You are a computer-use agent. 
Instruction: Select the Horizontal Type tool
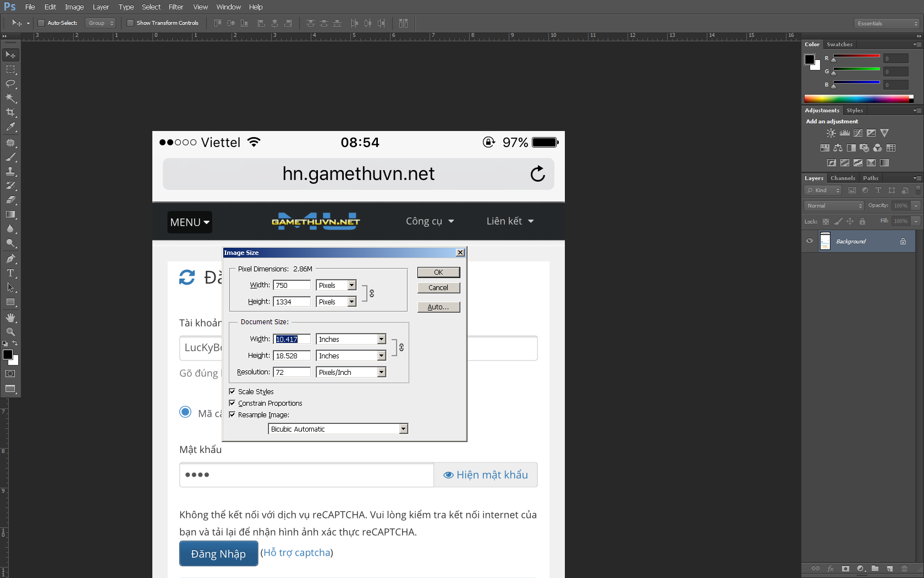point(10,273)
